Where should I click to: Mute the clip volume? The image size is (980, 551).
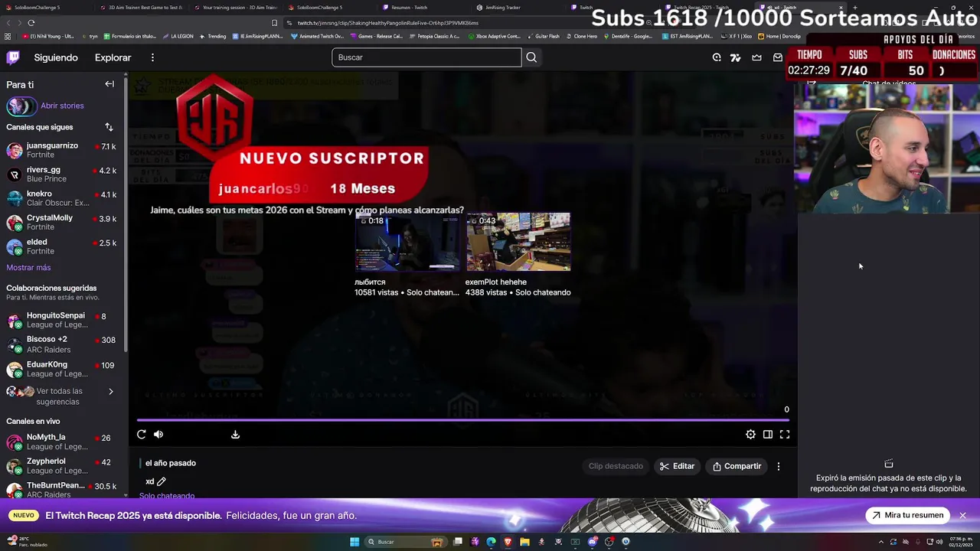coord(158,435)
